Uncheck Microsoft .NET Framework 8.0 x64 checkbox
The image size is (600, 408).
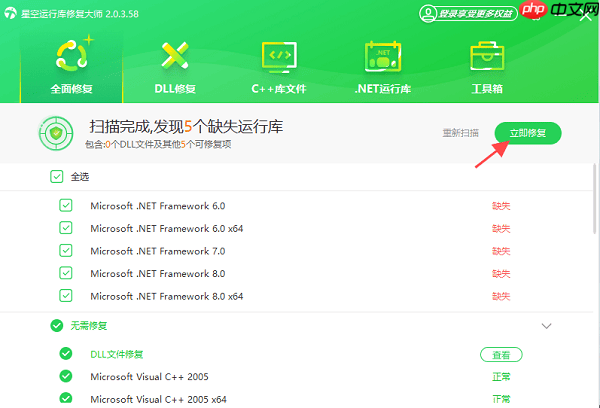(66, 296)
